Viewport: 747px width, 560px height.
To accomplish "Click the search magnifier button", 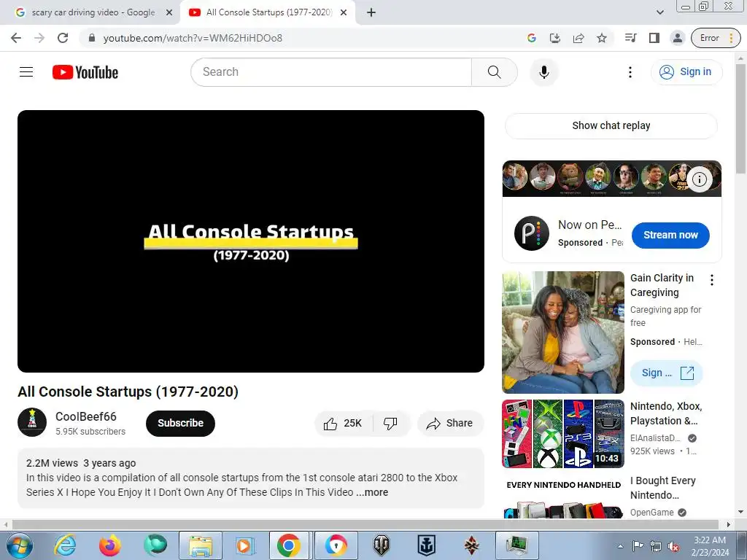I will [x=494, y=72].
